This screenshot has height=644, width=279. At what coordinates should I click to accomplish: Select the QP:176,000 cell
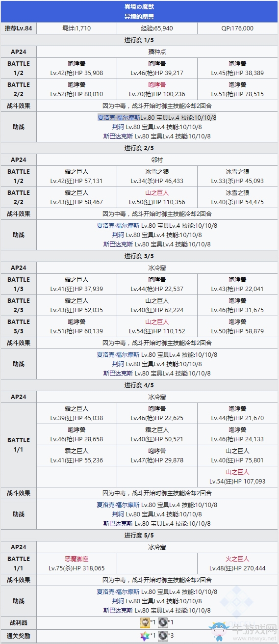click(x=237, y=28)
